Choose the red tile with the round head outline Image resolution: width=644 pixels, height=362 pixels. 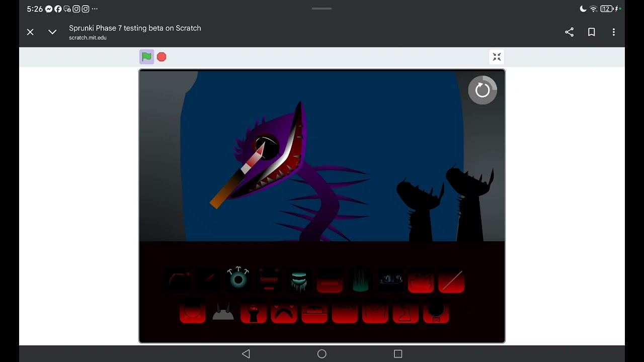pyautogui.click(x=193, y=311)
